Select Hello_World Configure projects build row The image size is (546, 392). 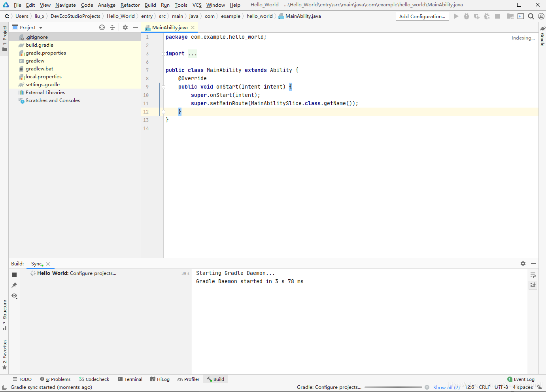pyautogui.click(x=106, y=273)
